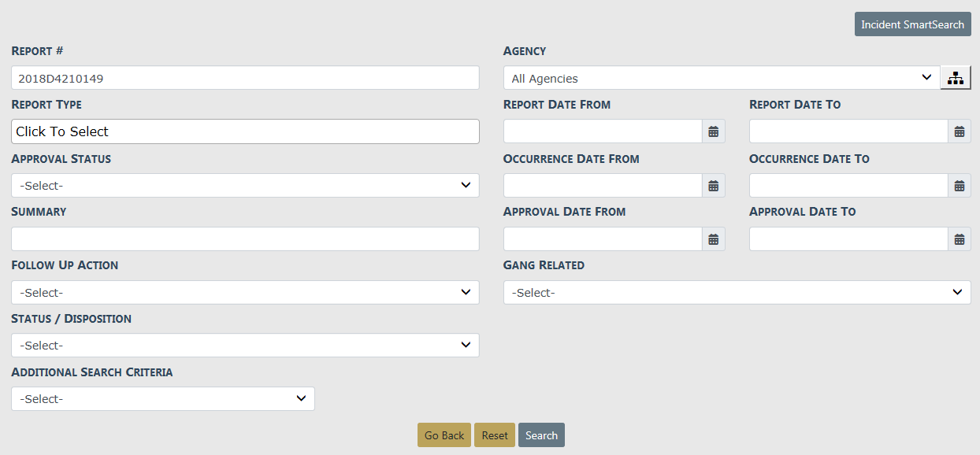Open calendar for Occurrence Date To
The height and width of the screenshot is (455, 980).
point(959,186)
